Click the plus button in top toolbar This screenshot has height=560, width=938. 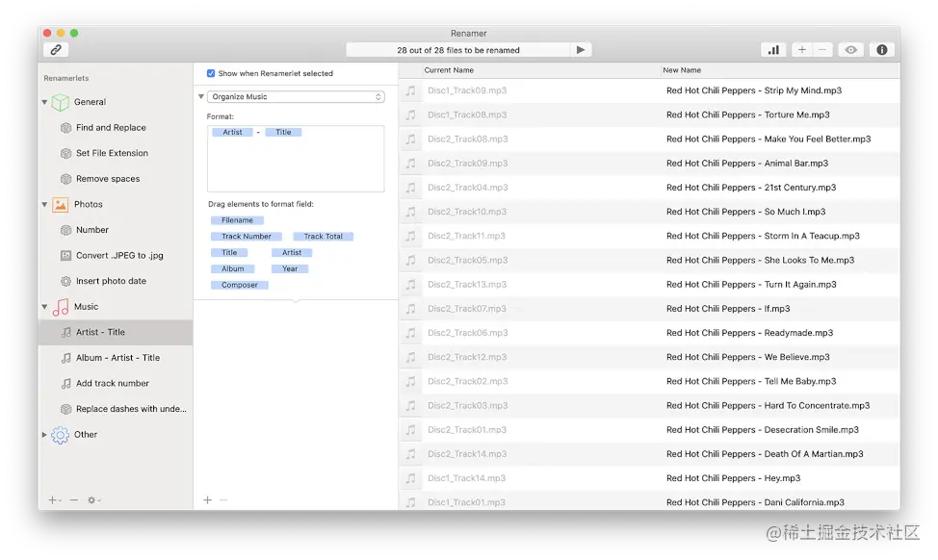tap(801, 50)
